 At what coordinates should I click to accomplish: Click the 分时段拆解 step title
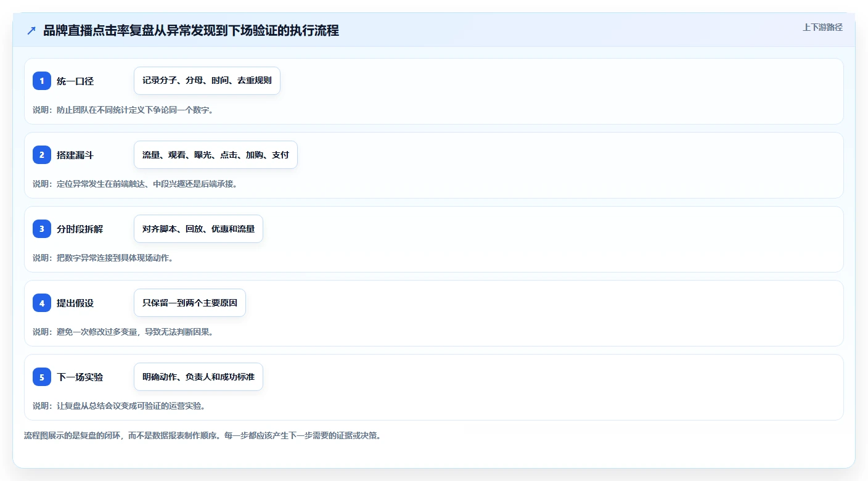click(x=80, y=229)
